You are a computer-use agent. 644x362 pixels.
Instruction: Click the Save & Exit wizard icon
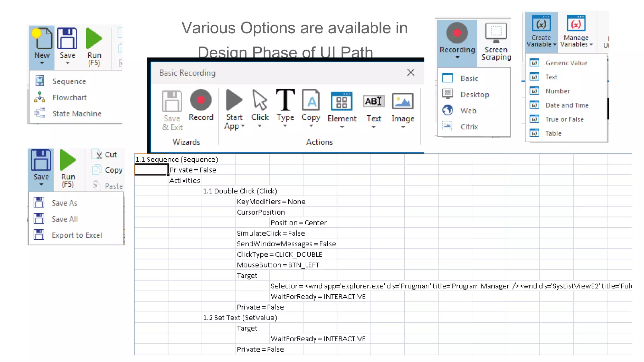pos(172,101)
